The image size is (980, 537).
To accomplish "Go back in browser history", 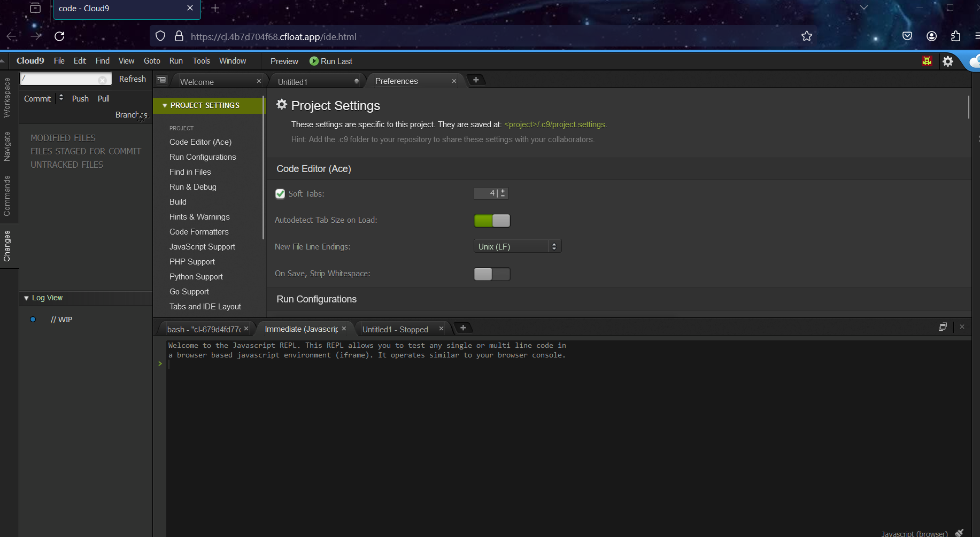I will (11, 36).
